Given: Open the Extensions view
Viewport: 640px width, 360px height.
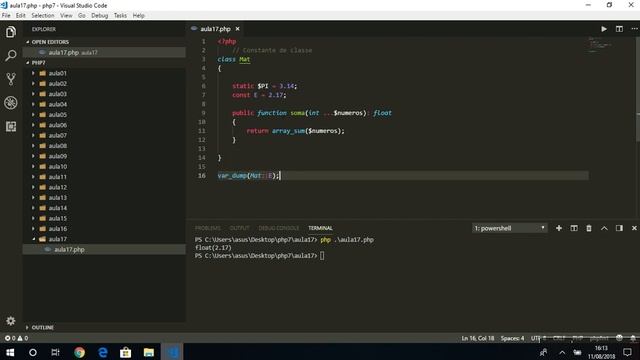Looking at the screenshot, I should 11,126.
